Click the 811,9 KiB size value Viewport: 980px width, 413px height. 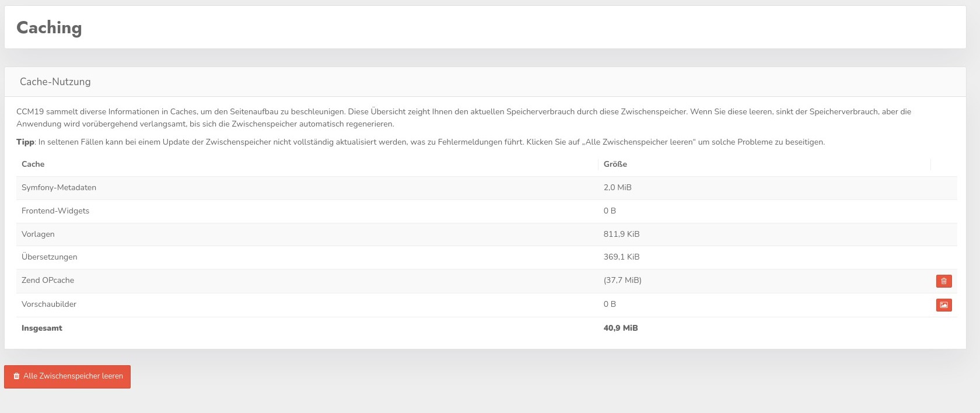click(x=621, y=235)
